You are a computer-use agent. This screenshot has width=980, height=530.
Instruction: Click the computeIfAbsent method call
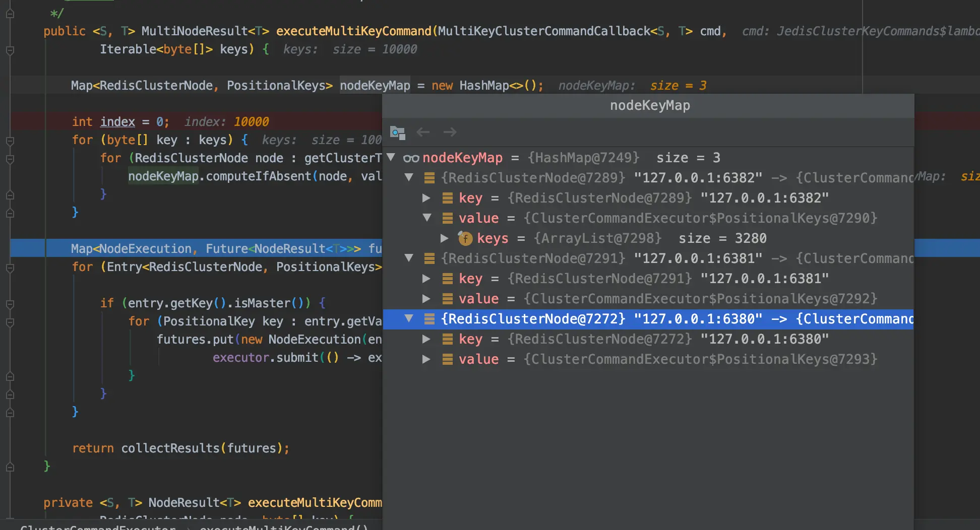[x=259, y=176]
